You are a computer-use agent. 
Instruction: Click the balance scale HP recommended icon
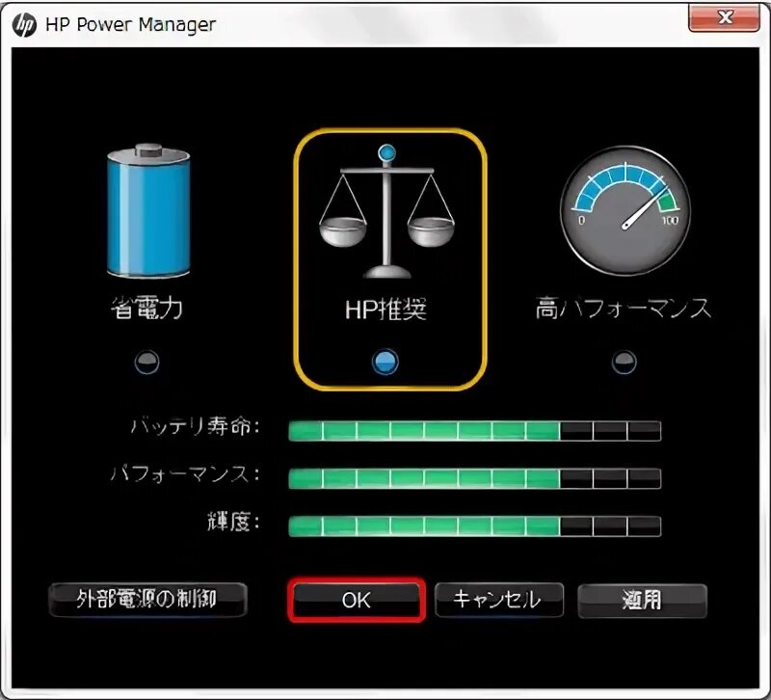(387, 211)
